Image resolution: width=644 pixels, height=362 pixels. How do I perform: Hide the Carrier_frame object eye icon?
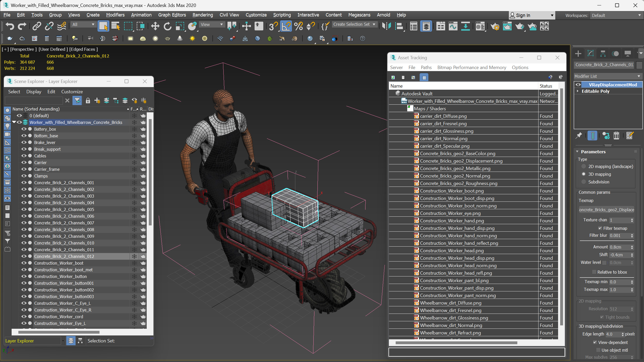click(24, 169)
